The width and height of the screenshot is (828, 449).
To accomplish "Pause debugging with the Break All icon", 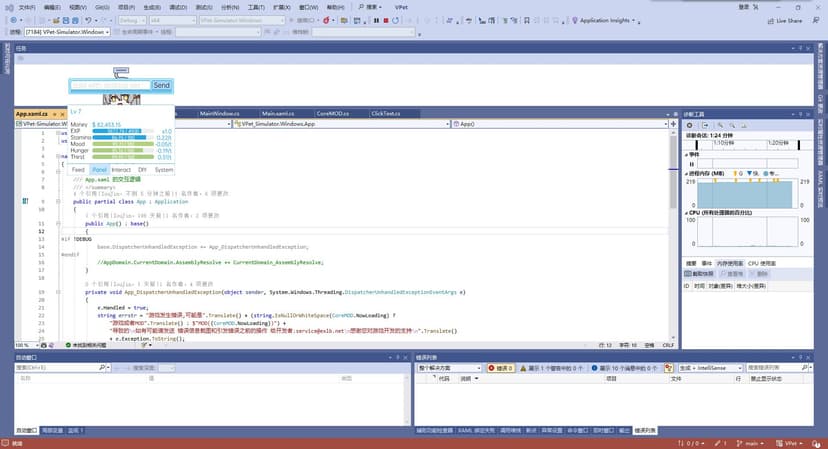I will (377, 21).
